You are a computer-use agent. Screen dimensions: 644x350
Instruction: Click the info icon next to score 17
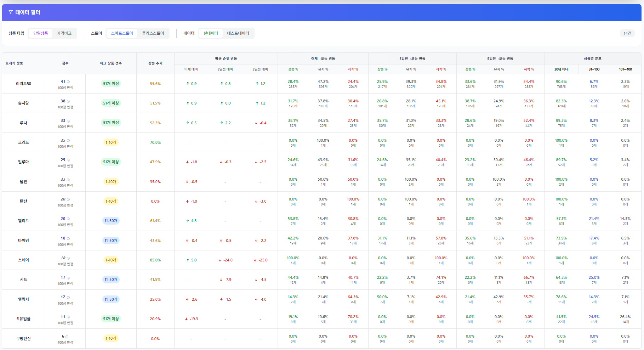coord(68,278)
